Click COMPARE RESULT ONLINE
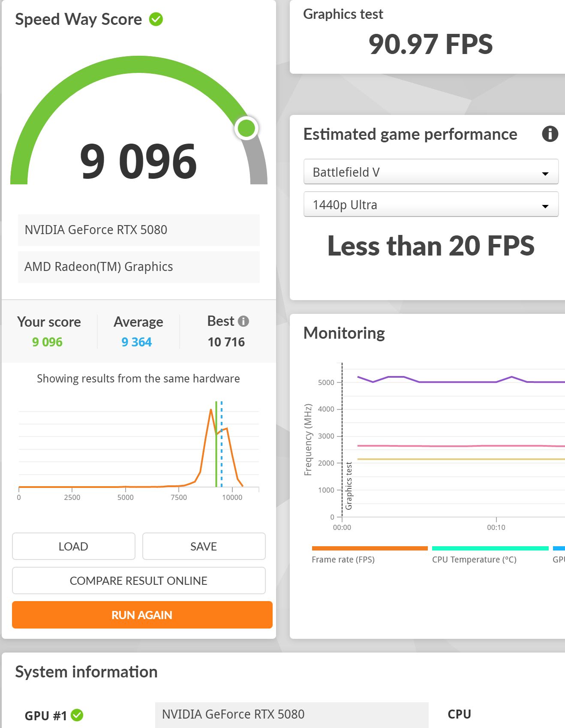The image size is (565, 728). click(x=138, y=581)
